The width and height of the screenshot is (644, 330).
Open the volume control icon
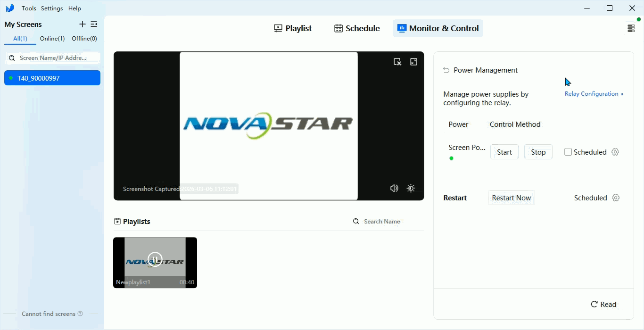point(394,188)
